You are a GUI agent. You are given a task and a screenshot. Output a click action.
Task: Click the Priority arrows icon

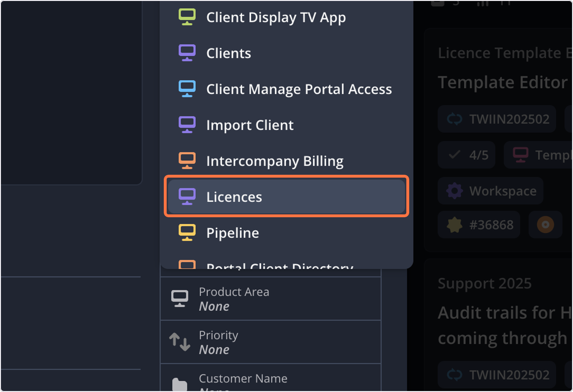coord(180,342)
